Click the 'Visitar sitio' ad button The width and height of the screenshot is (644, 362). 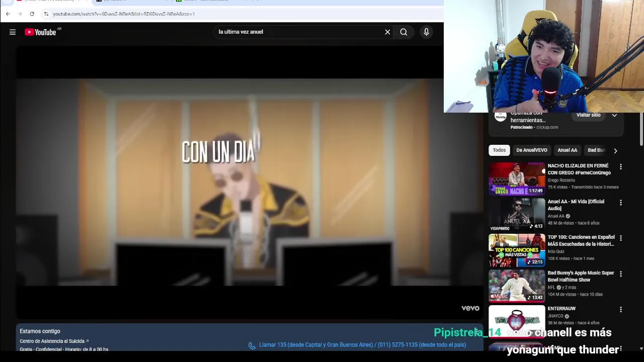(588, 115)
